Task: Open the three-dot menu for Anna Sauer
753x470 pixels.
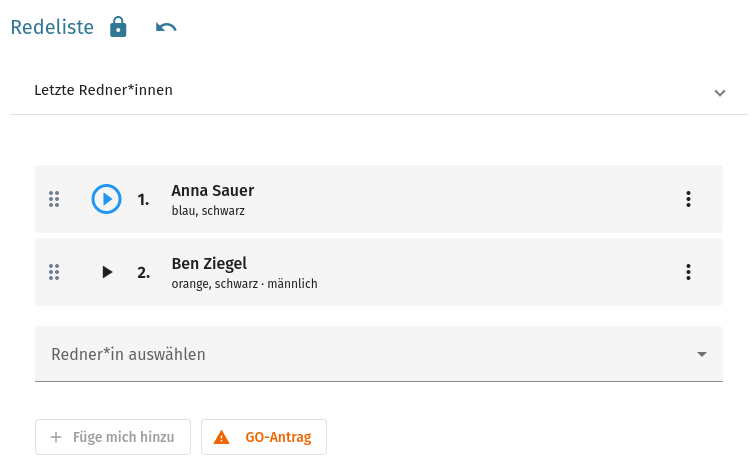Action: (688, 199)
